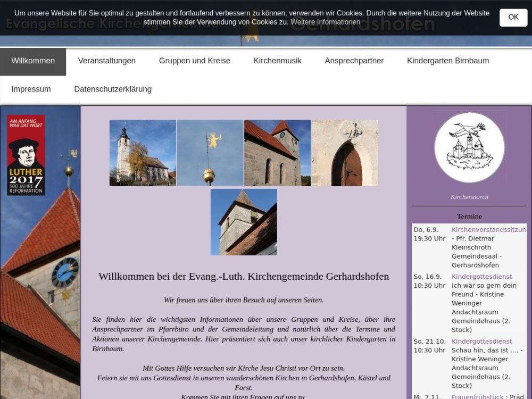Open the Impressum page
This screenshot has height=399, width=532.
coord(31,89)
